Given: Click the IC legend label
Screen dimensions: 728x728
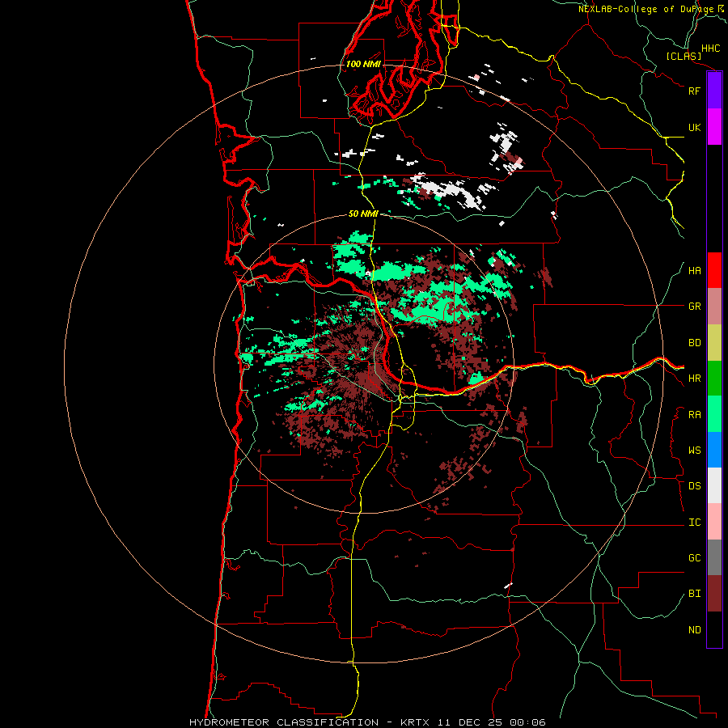Looking at the screenshot, I should (695, 523).
